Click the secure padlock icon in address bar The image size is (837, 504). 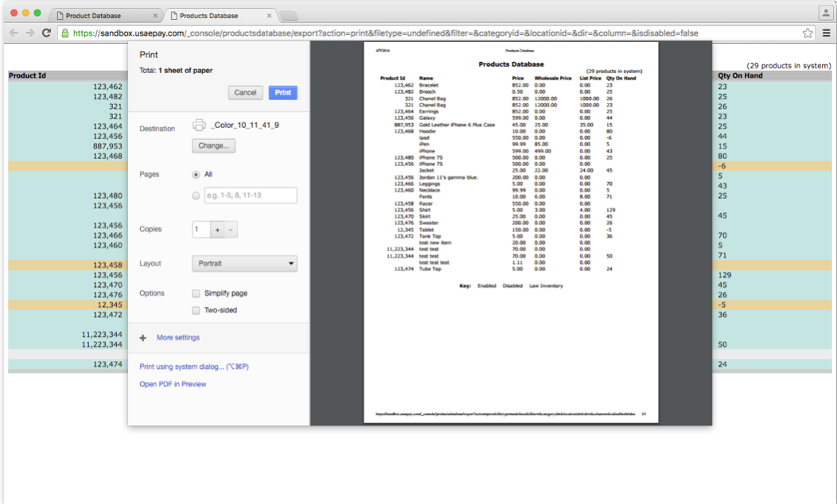pos(65,33)
